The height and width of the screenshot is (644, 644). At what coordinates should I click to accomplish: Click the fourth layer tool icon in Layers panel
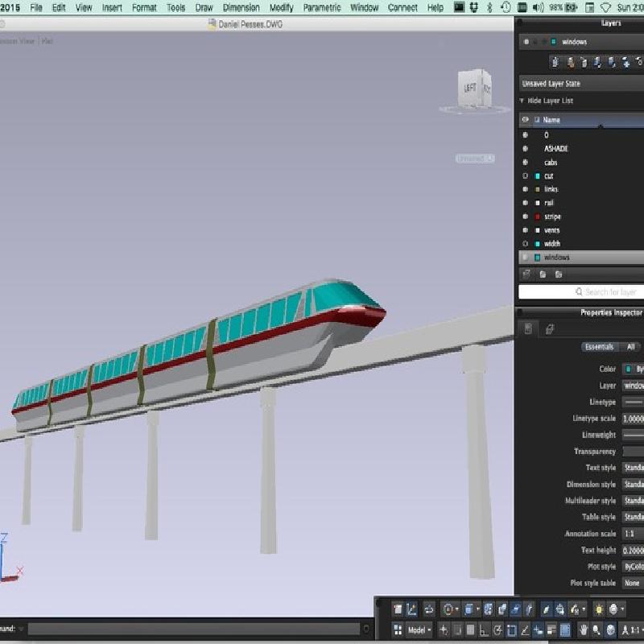click(x=597, y=62)
